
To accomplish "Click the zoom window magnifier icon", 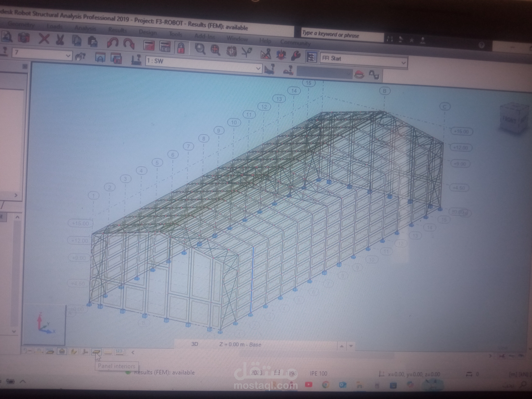I will 200,49.
